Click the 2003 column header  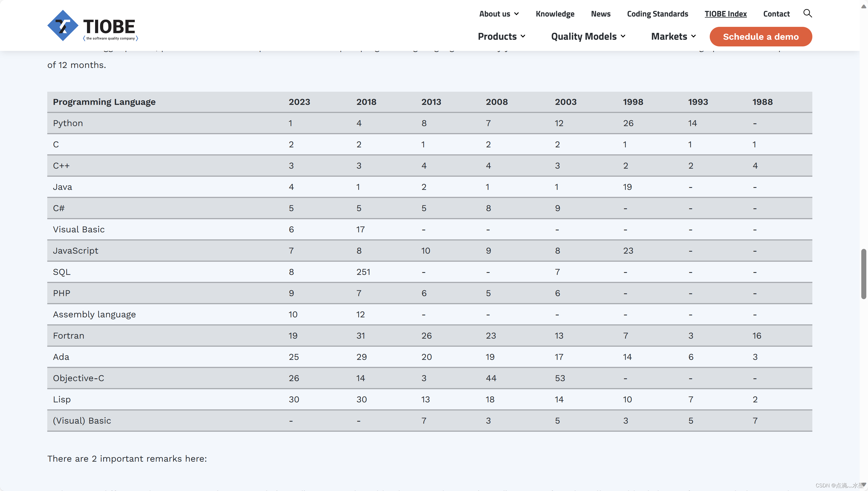coord(565,102)
